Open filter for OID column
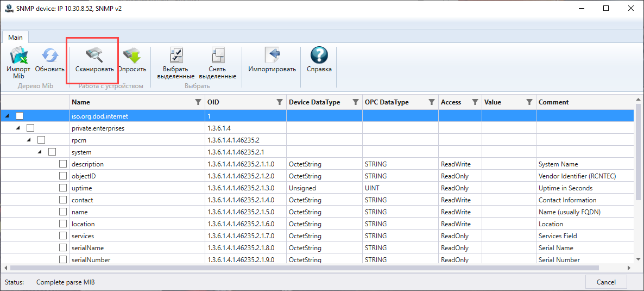This screenshot has height=291, width=644. (280, 102)
